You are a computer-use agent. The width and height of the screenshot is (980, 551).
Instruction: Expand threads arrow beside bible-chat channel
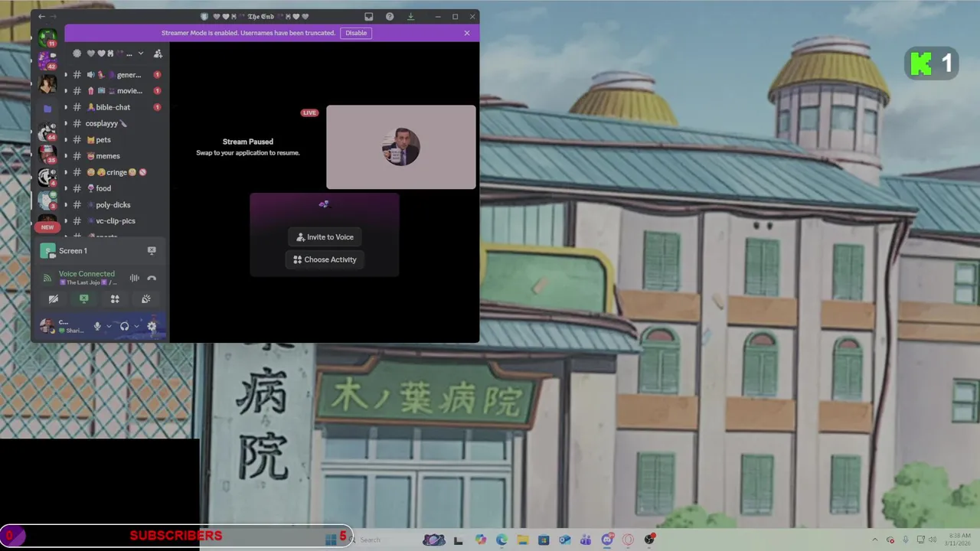(66, 107)
